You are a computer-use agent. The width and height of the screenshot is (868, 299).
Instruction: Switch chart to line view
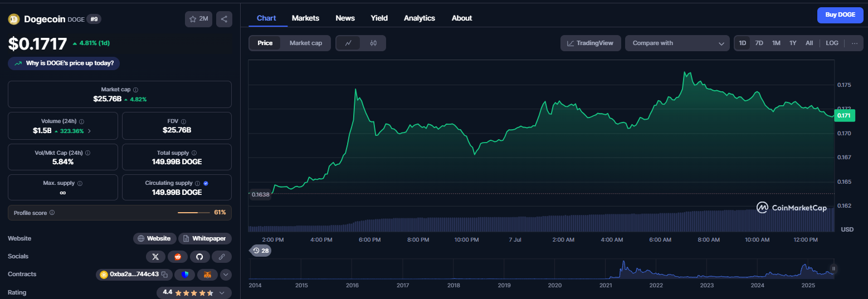click(x=348, y=43)
